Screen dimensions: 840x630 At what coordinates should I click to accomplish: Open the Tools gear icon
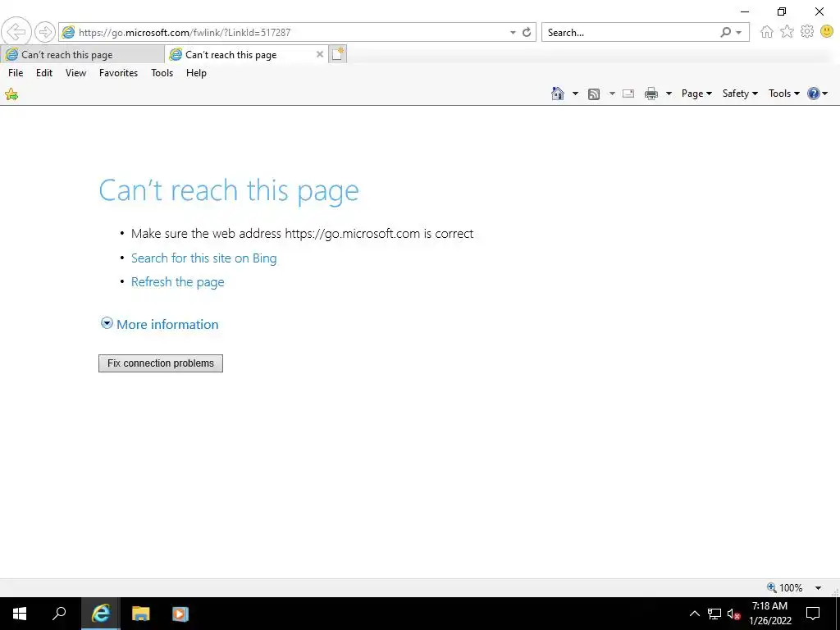[807, 32]
